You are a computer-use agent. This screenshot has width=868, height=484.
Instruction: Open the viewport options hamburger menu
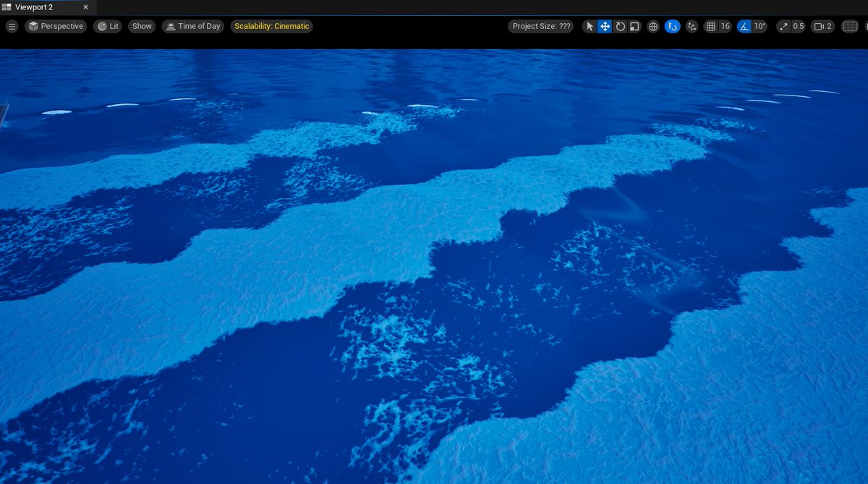click(12, 26)
